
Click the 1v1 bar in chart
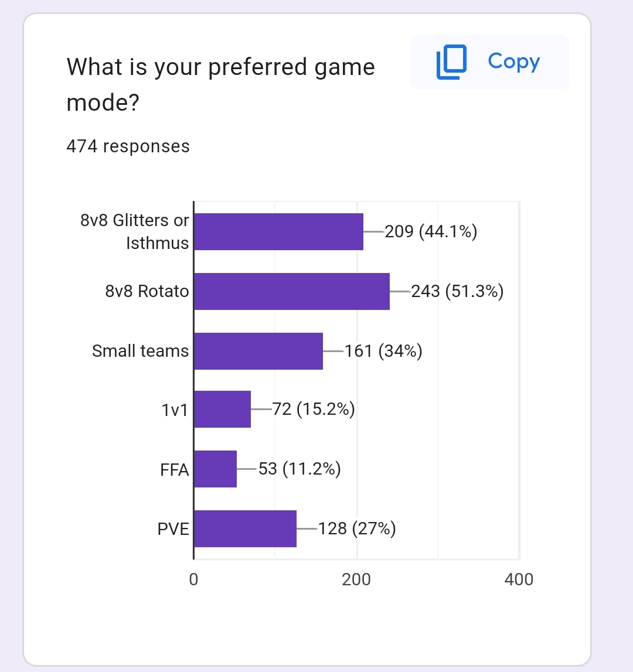(x=223, y=409)
